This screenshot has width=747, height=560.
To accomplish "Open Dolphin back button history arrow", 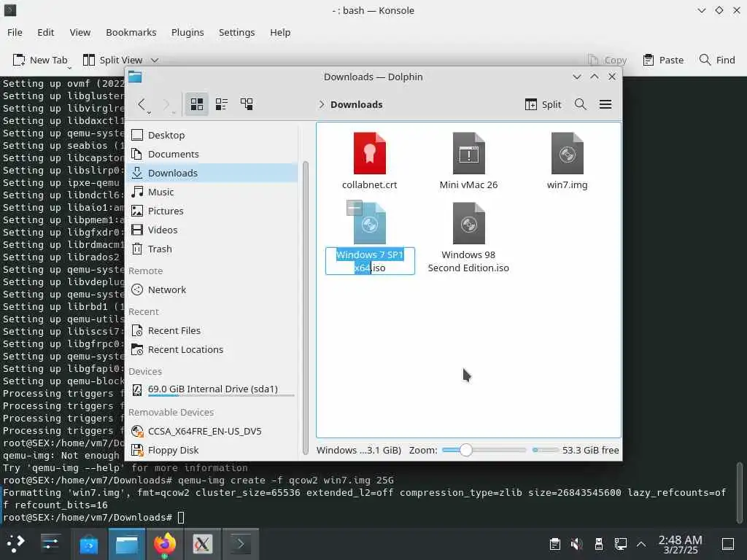I will 149,113.
